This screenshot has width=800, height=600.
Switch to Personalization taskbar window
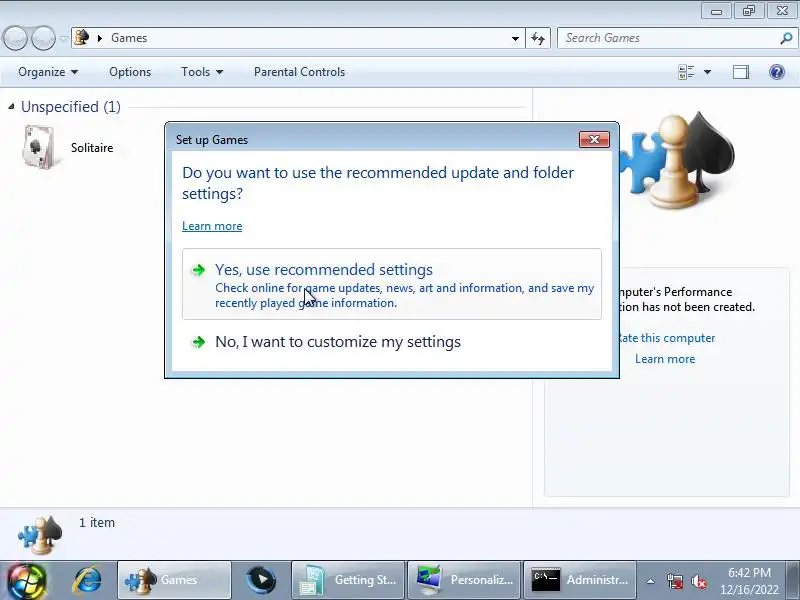[x=464, y=580]
